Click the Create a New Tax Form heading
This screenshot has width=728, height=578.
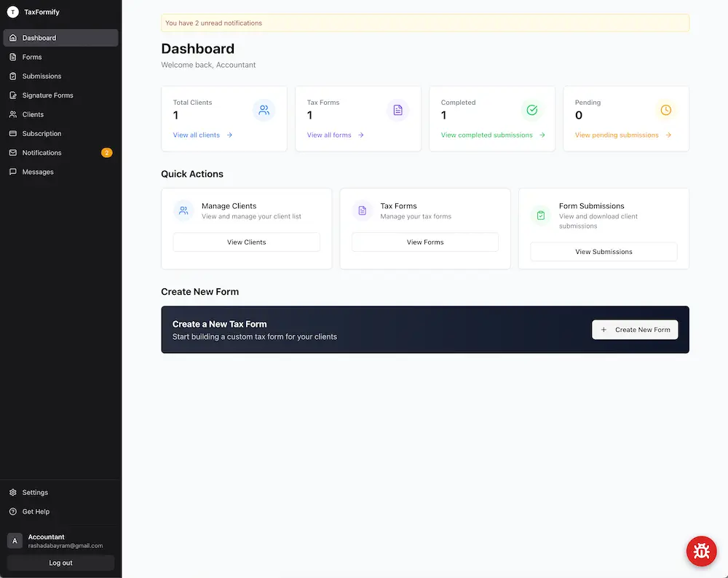[x=220, y=324]
